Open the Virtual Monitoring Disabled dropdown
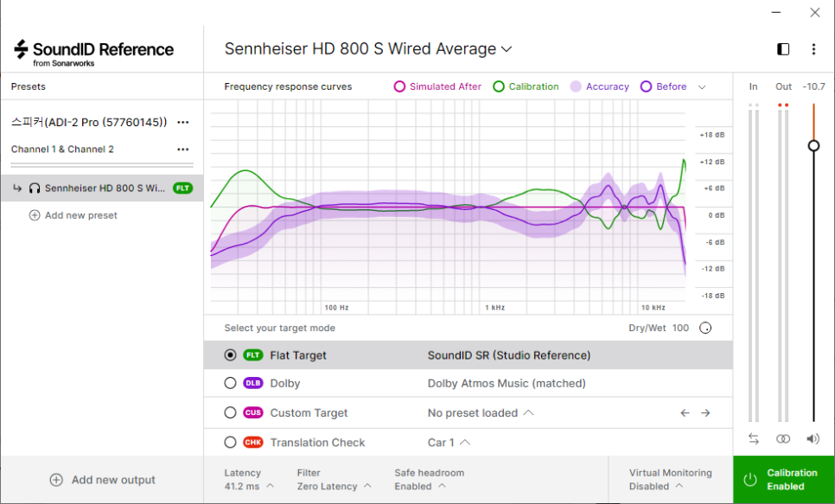 pyautogui.click(x=670, y=480)
